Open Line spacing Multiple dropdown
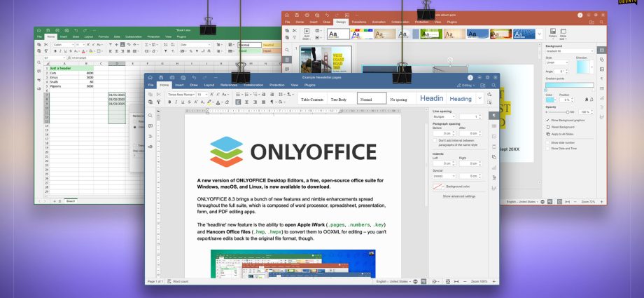Screen dimensions: 644x298 point(444,117)
